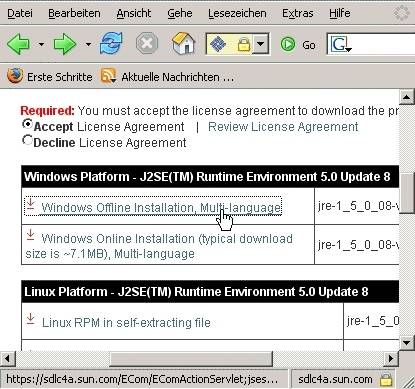Click the RSS feed icon for Aktuelle Nachrichten

click(108, 76)
